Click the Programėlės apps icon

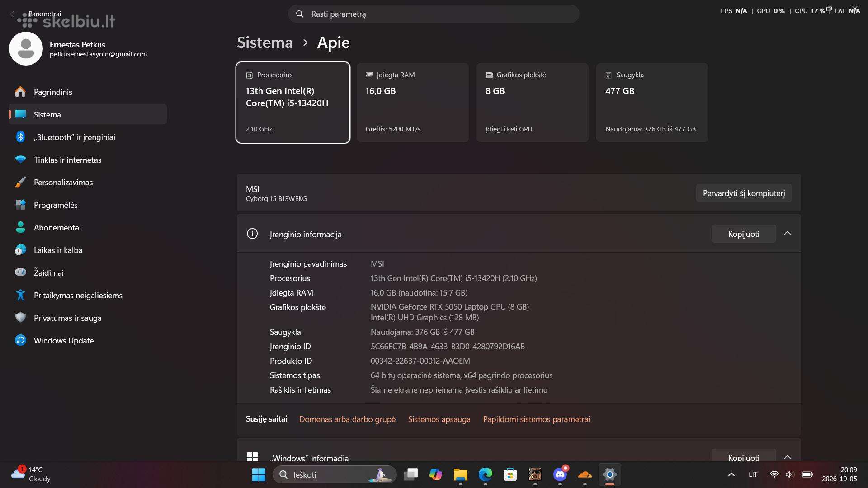[20, 205]
